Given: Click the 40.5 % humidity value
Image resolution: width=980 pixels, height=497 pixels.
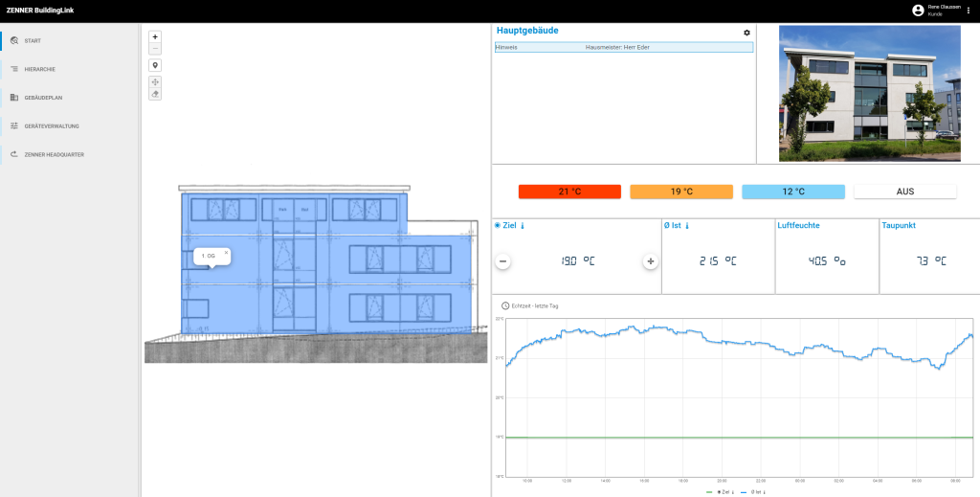Looking at the screenshot, I should [x=827, y=261].
